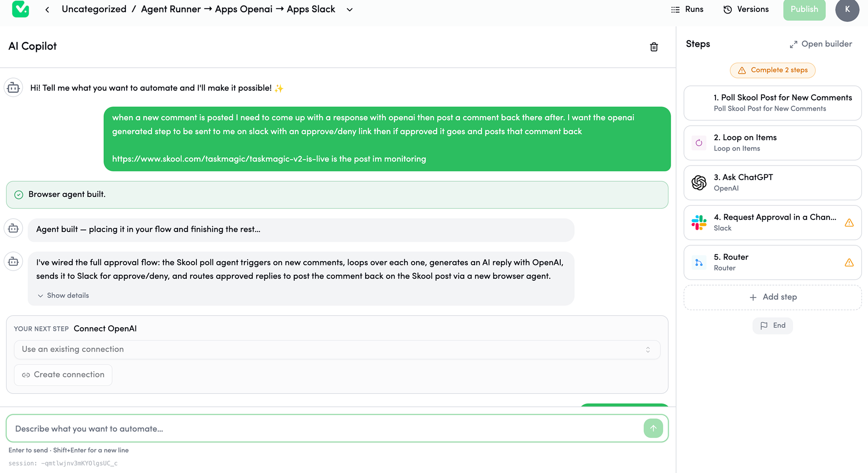Viewport: 868px width, 473px height.
Task: Click the copilot bot avatar beside the greeting
Action: pos(14,88)
